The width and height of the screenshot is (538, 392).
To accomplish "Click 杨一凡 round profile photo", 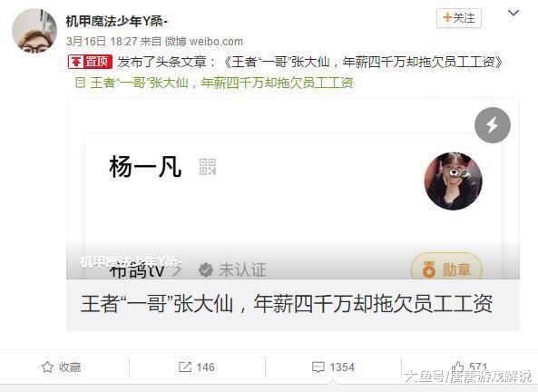I will point(453,181).
